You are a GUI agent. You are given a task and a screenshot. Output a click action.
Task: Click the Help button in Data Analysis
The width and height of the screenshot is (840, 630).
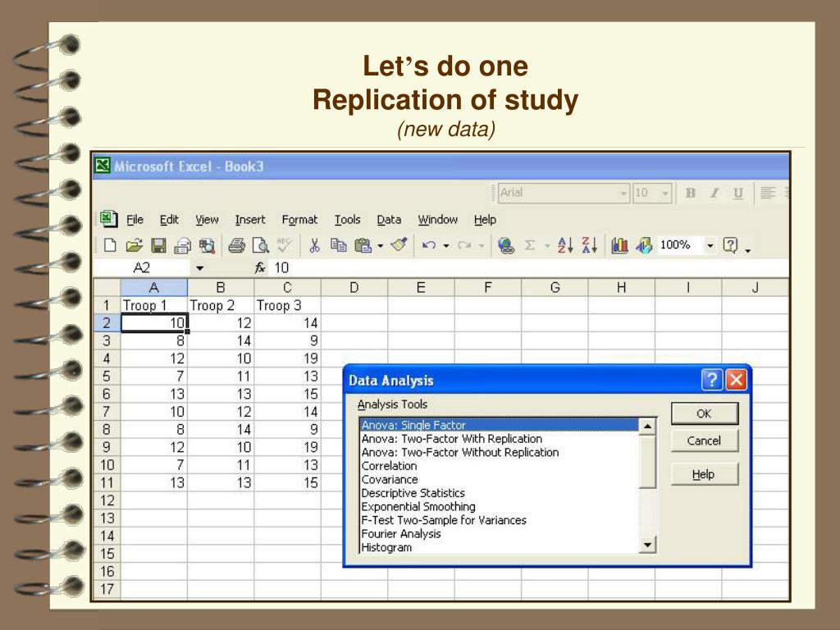point(705,474)
